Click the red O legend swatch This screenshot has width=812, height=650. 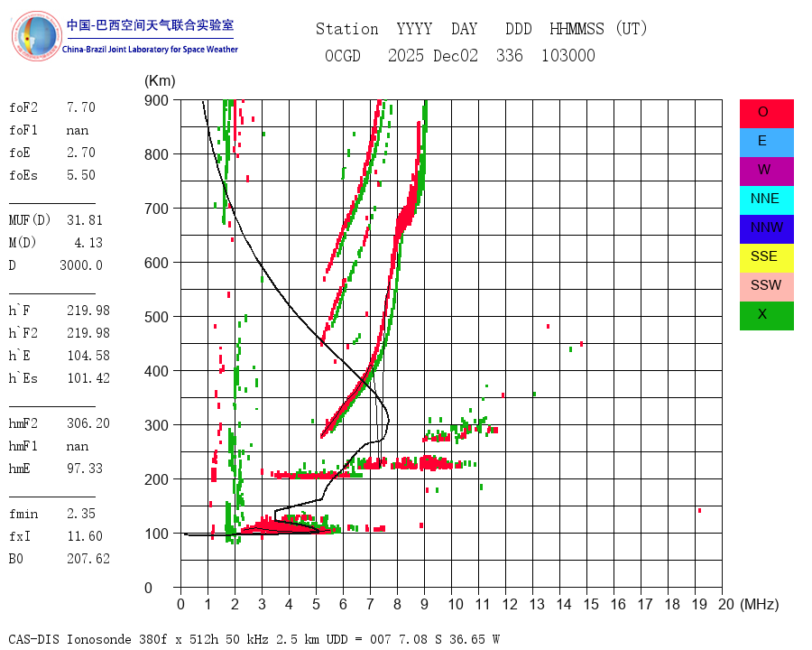766,114
